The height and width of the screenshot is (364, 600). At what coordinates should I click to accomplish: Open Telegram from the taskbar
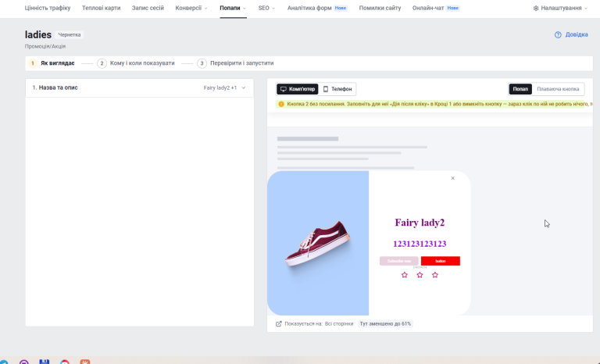coord(4,362)
